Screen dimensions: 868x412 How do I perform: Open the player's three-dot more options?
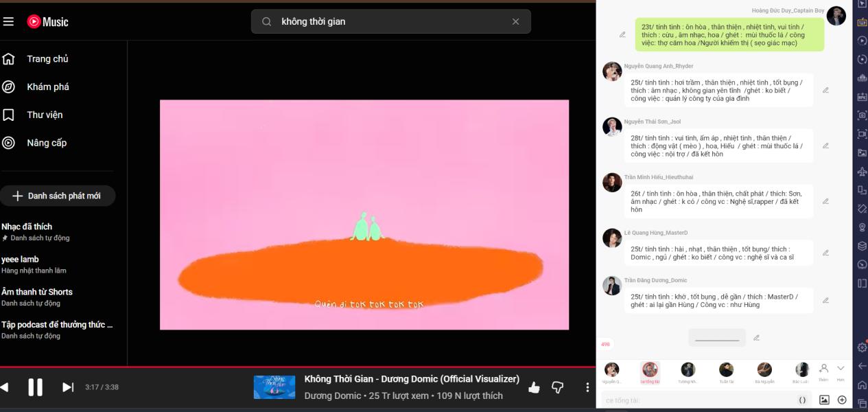point(587,388)
